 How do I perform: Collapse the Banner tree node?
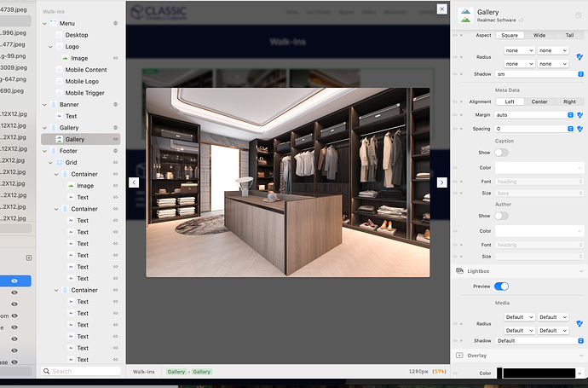(x=44, y=104)
